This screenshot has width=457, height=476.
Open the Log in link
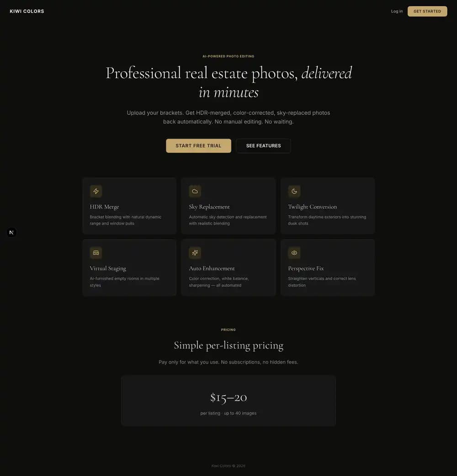click(396, 11)
